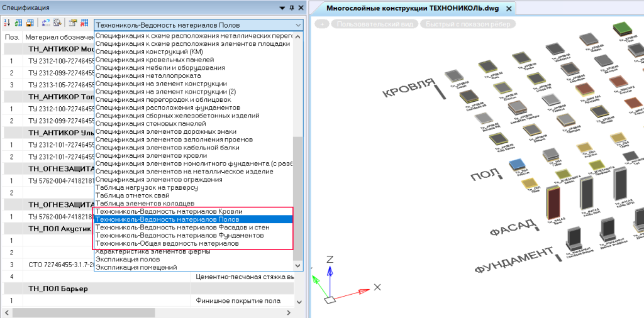The image size is (644, 318).
Task: Click the dropdown list scroll-up arrow
Action: (x=298, y=36)
